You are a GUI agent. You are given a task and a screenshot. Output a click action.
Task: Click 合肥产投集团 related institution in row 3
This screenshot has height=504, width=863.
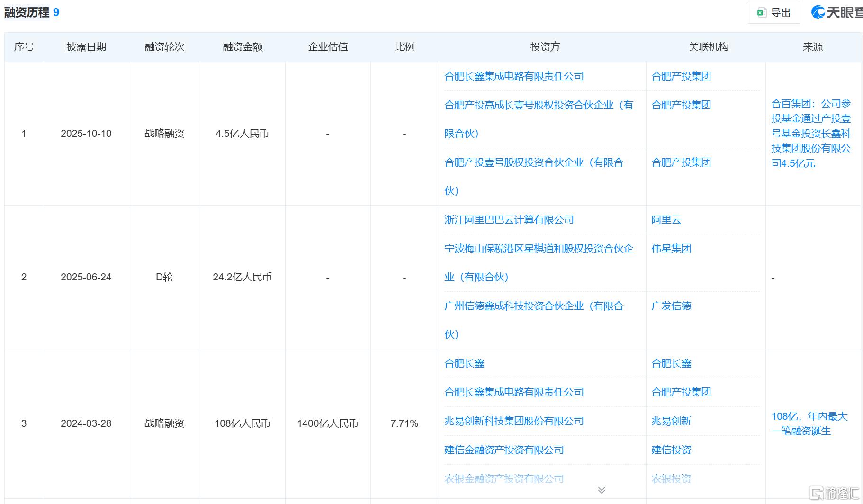[x=681, y=392]
